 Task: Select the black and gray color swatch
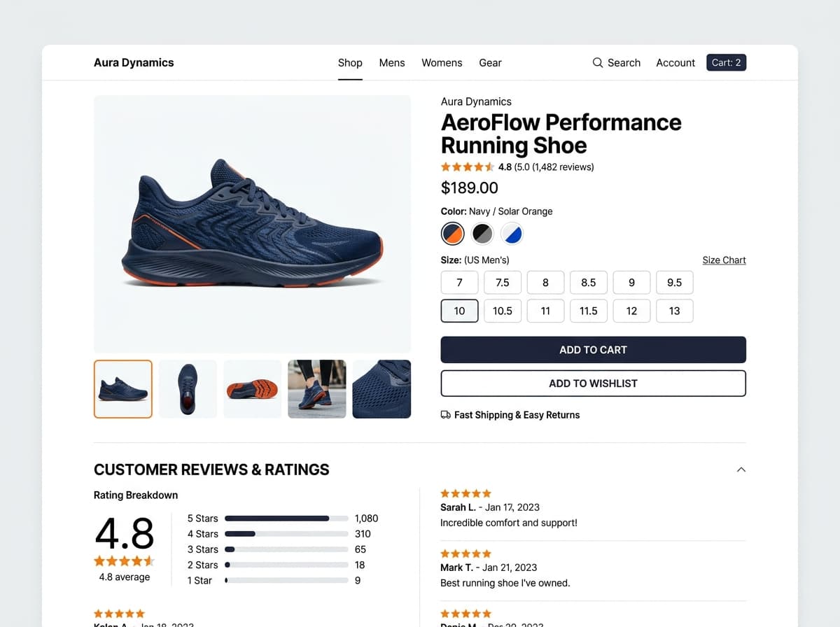pos(482,234)
